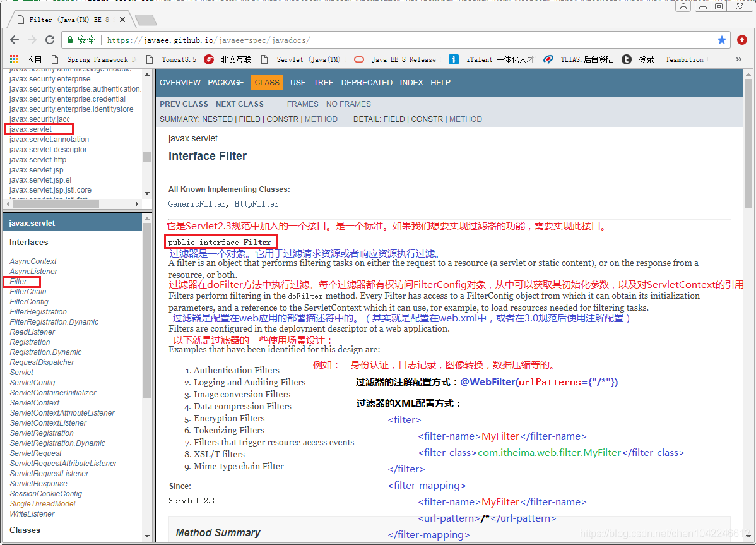Open the TREE navigation item
The height and width of the screenshot is (545, 756).
(324, 83)
